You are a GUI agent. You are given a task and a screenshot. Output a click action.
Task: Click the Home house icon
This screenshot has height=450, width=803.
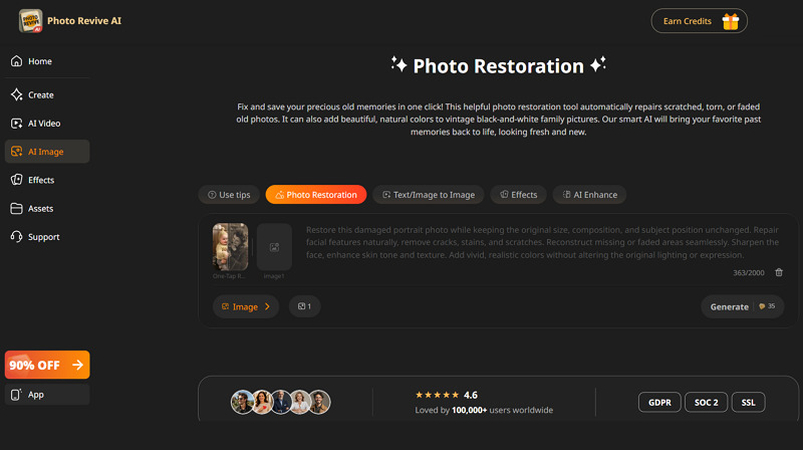[x=16, y=61]
